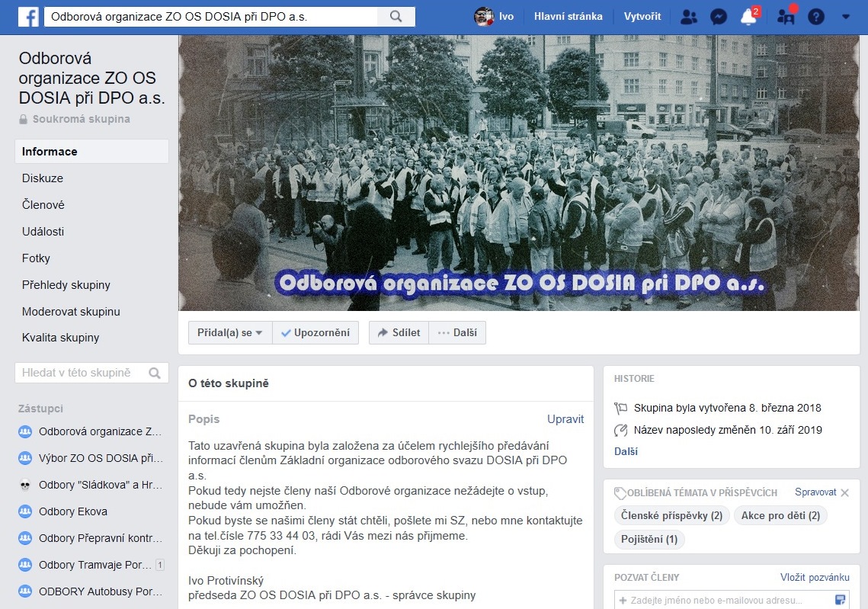Close the Oblíbená témata panel
Image resolution: width=868 pixels, height=609 pixels.
[x=844, y=492]
